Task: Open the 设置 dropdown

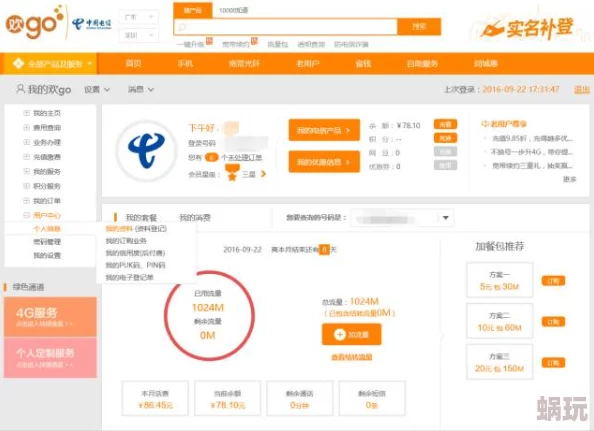Action: coord(97,90)
